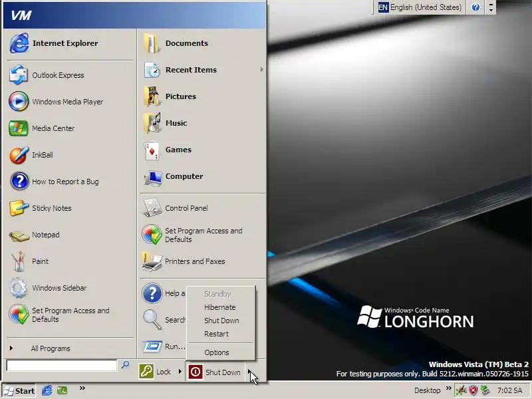Click the search magnifier next to search box

(x=125, y=364)
